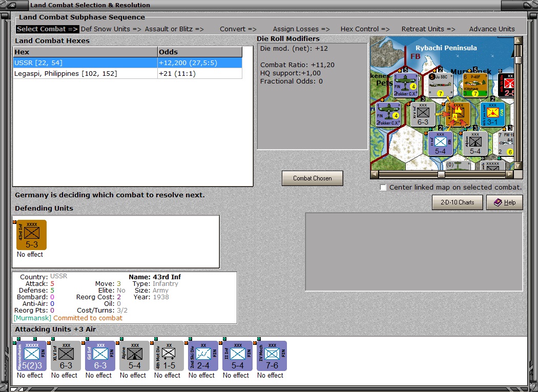
Task: Click the 43rd Inf 5-3 defending unit
Action: pos(32,235)
